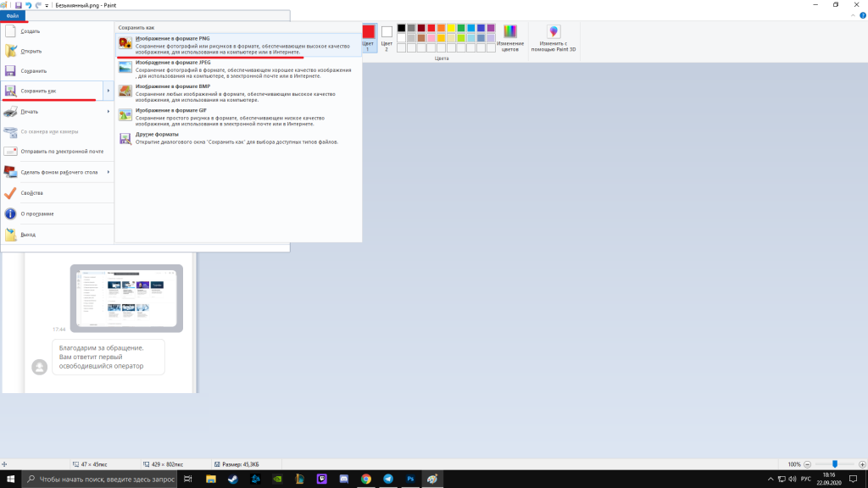This screenshot has height=488, width=868.
Task: Open Google Chrome from the taskbar
Action: point(366,480)
